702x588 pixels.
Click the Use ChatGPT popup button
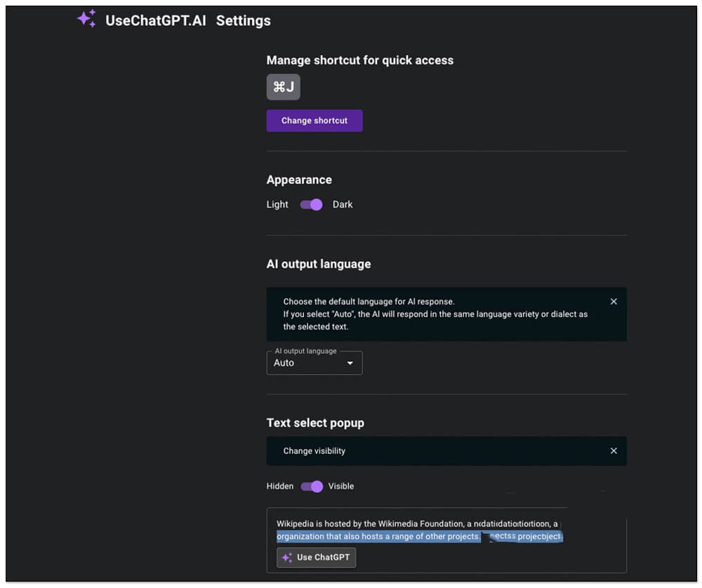tap(316, 558)
